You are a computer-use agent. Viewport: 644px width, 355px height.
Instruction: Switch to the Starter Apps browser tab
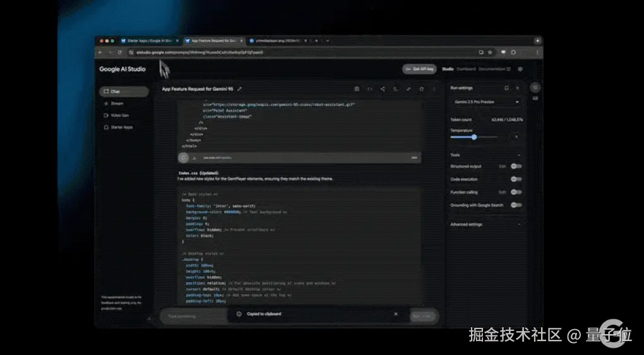[x=150, y=40]
